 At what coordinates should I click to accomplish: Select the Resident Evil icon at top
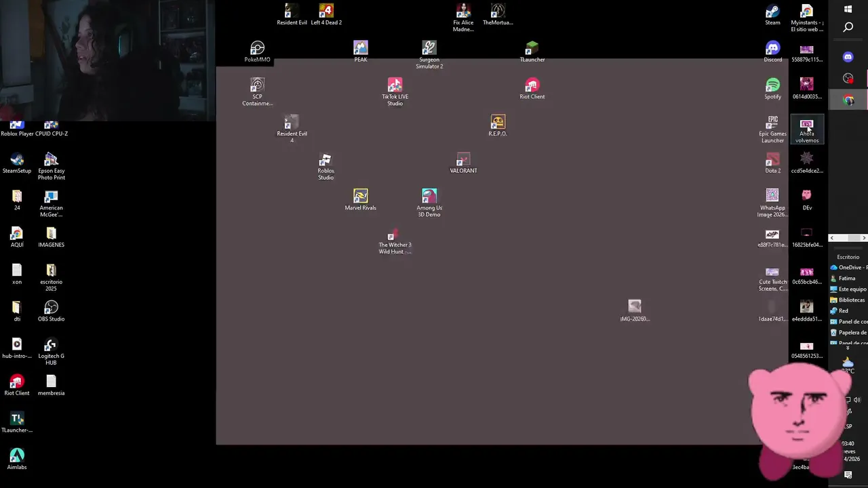tap(292, 15)
